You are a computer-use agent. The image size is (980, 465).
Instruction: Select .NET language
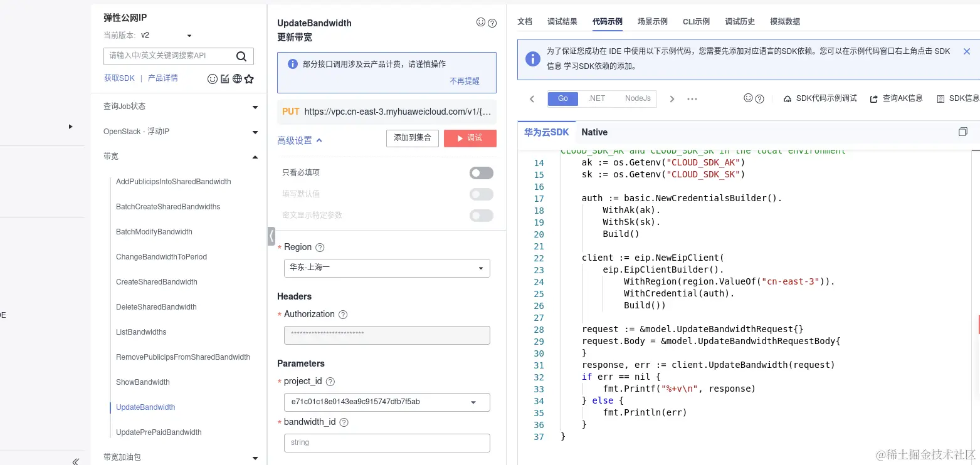pyautogui.click(x=596, y=98)
